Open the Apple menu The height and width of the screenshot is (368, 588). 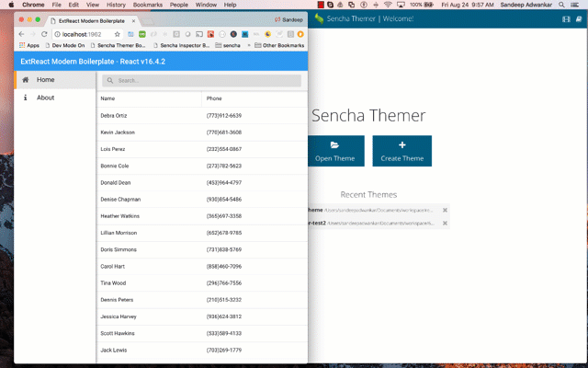[11, 5]
